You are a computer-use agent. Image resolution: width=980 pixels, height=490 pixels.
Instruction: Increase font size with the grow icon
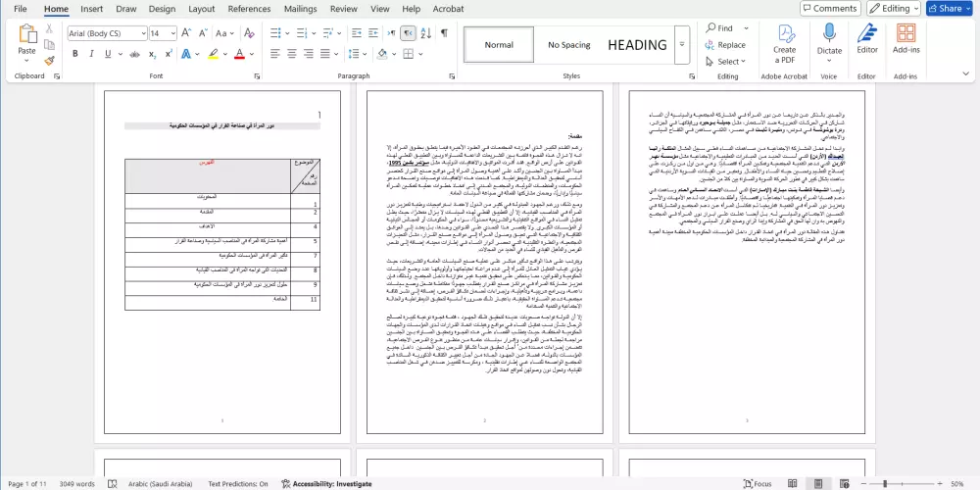[x=186, y=33]
